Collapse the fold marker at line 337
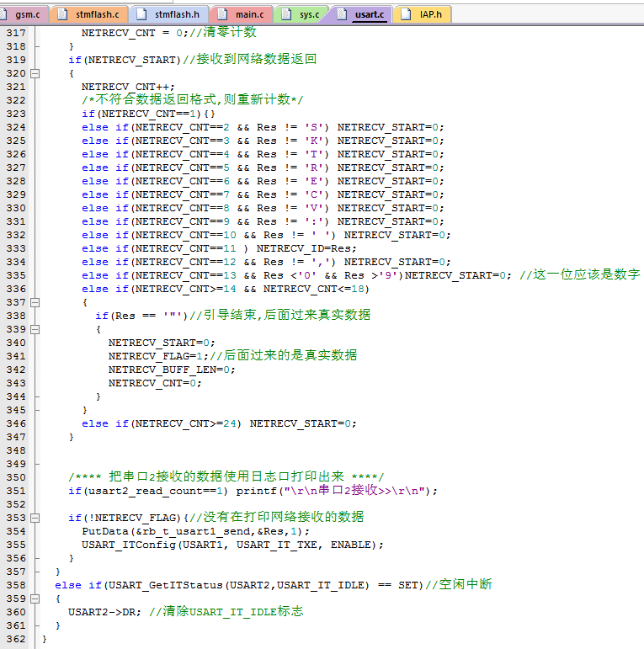 (35, 302)
